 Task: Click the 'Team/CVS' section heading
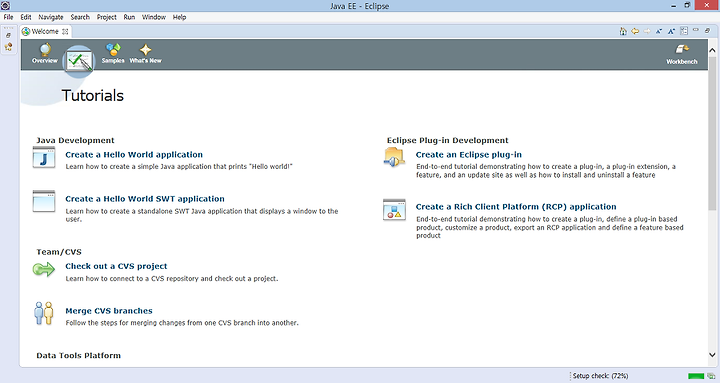pos(59,252)
